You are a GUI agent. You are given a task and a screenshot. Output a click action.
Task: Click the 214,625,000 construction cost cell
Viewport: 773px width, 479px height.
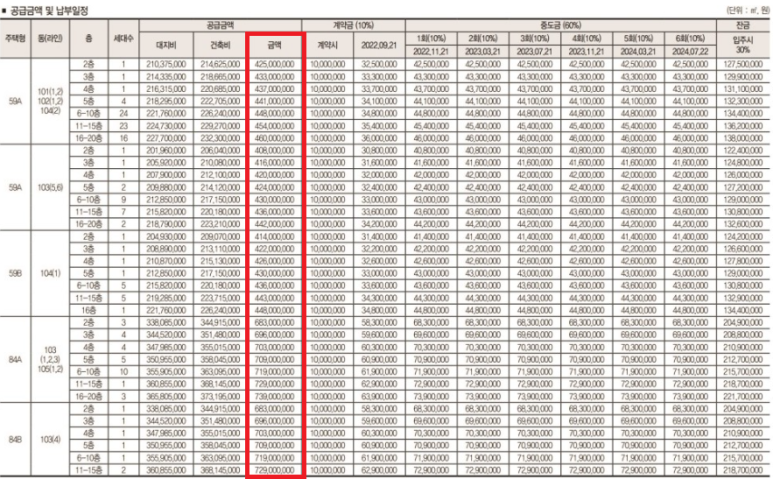[x=220, y=64]
